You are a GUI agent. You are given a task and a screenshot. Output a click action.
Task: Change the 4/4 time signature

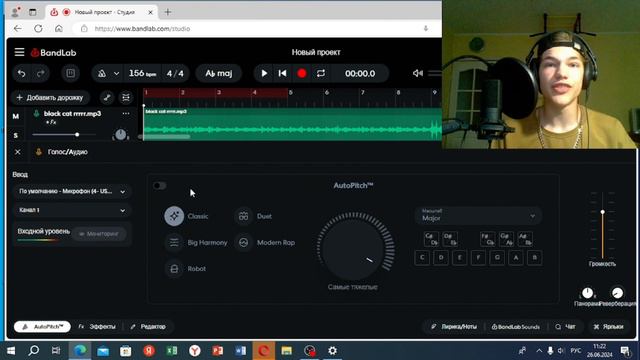coord(175,73)
